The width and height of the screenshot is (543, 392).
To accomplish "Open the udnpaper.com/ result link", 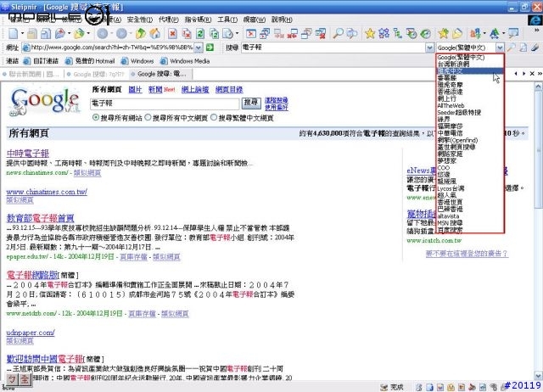I will [31, 333].
